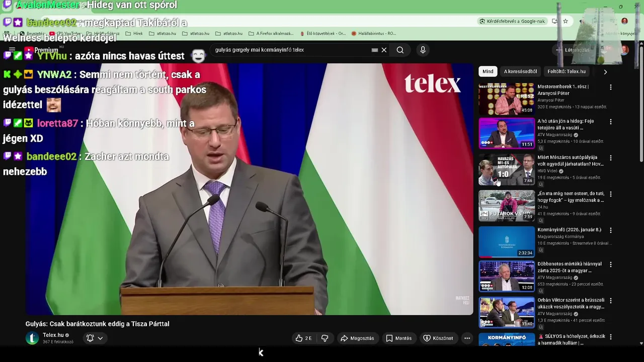Open 'Miért Mészáros autópályája' video thumbnail
This screenshot has width=644, height=362.
(507, 169)
